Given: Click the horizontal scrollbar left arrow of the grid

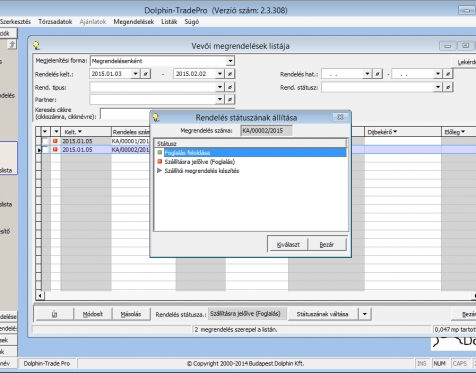Looking at the screenshot, I should (x=40, y=296).
